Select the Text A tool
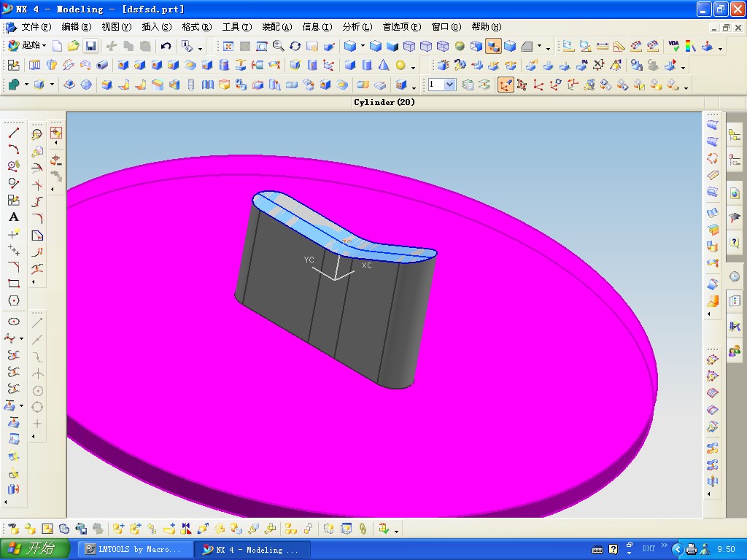 (x=13, y=217)
